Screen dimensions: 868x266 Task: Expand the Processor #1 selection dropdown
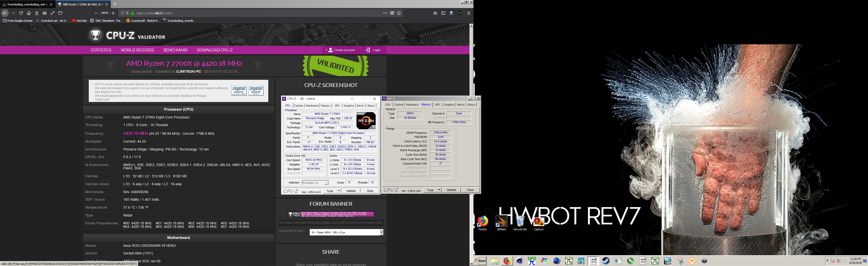pyautogui.click(x=315, y=183)
